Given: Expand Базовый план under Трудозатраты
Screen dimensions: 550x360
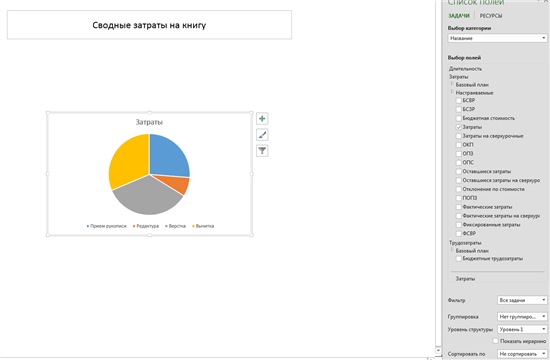Looking at the screenshot, I should [452, 250].
